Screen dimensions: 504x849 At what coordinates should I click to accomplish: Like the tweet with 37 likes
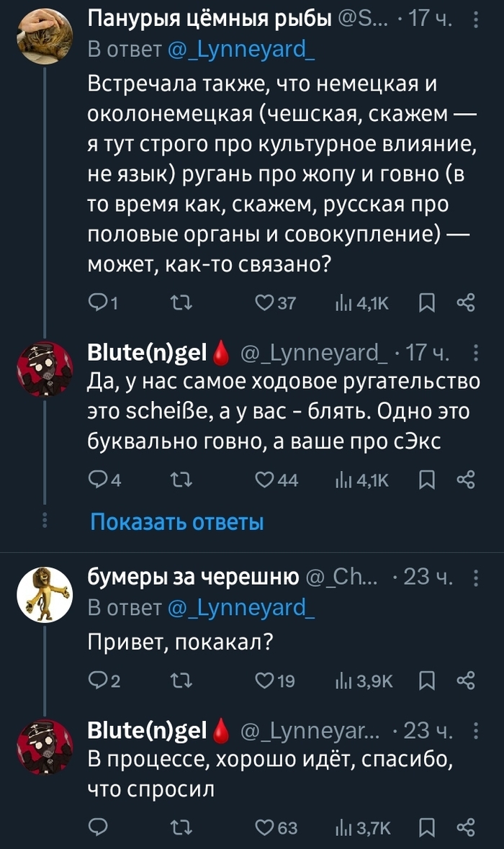pyautogui.click(x=264, y=303)
